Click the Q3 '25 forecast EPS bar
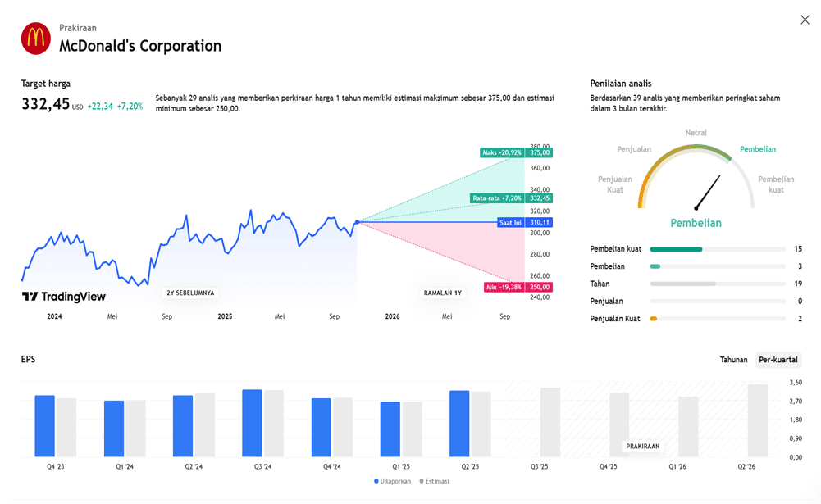 (x=550, y=422)
